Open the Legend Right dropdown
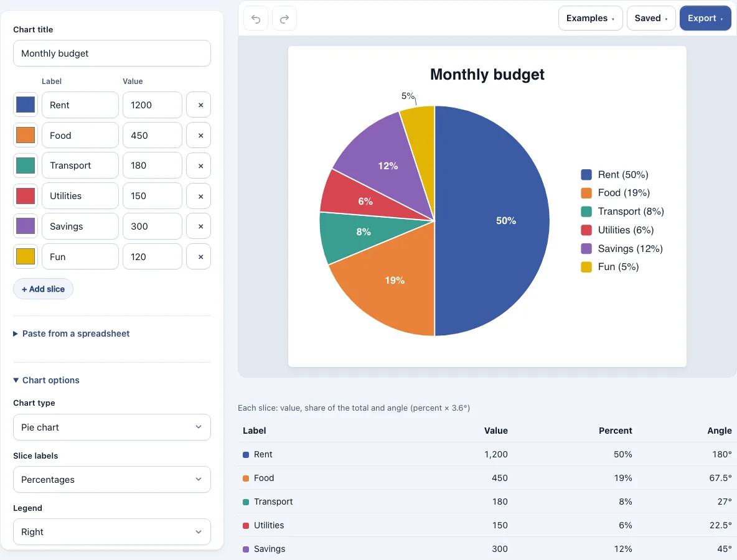Viewport: 737px width, 560px height. [112, 532]
